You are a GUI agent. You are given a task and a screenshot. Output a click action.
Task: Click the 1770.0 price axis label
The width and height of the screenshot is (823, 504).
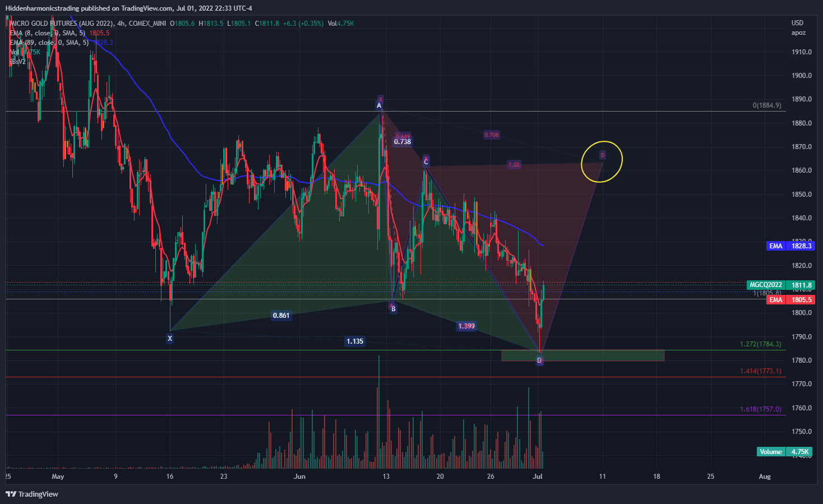coord(802,384)
